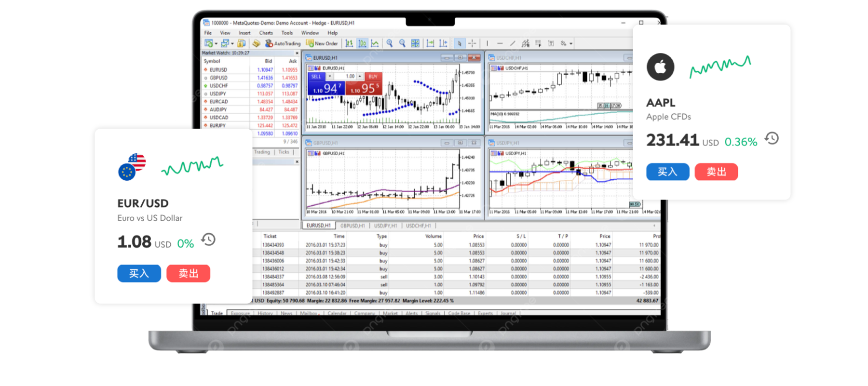Switch chart to line chart mode
Viewport: 868px width, 386px height.
pos(375,43)
